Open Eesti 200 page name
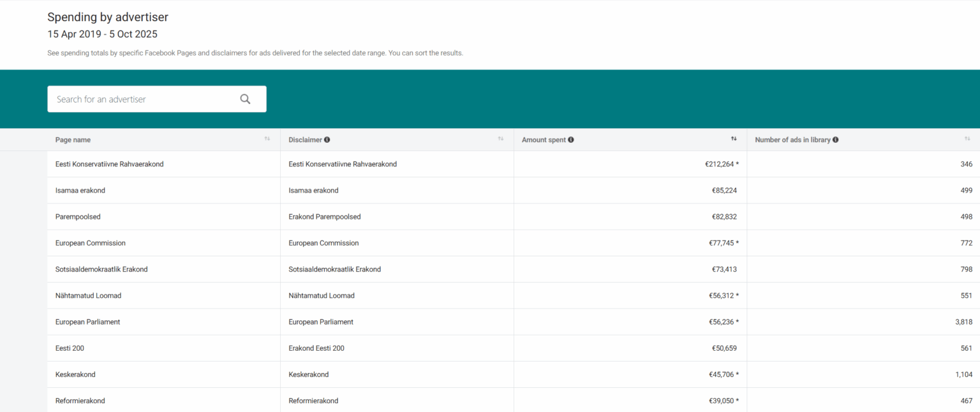This screenshot has width=980, height=412. click(x=70, y=348)
